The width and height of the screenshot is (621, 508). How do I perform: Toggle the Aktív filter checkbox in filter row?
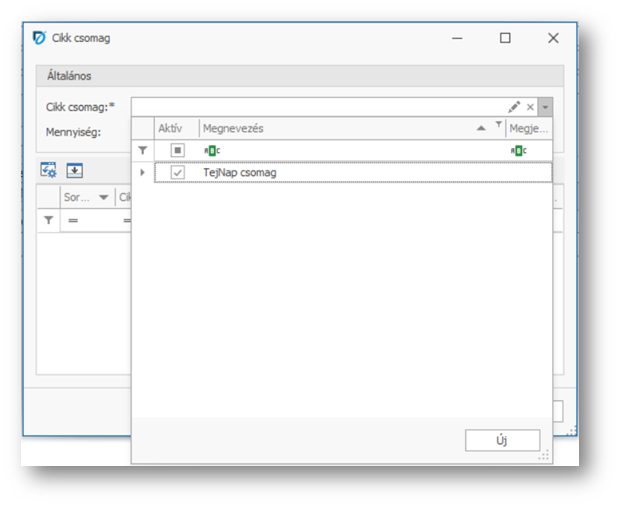(x=177, y=150)
